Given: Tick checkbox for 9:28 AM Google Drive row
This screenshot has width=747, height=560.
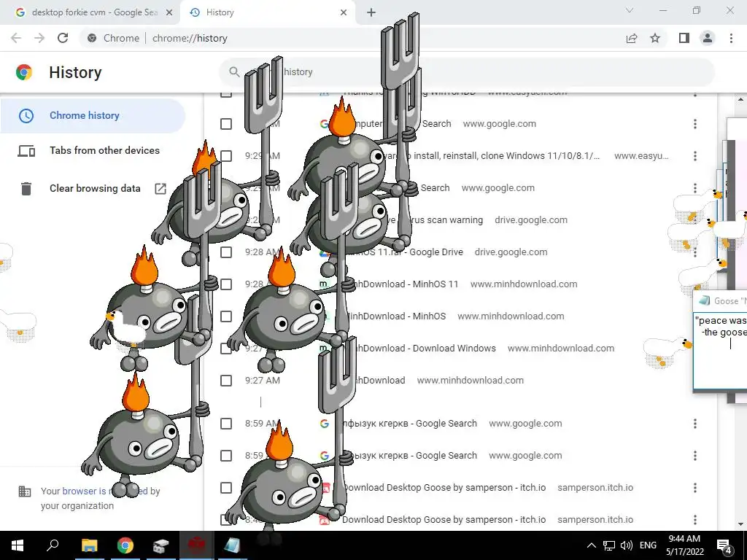Looking at the screenshot, I should [226, 252].
